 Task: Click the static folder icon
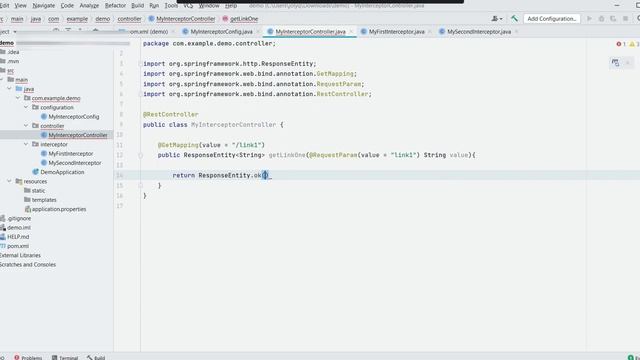click(x=27, y=191)
